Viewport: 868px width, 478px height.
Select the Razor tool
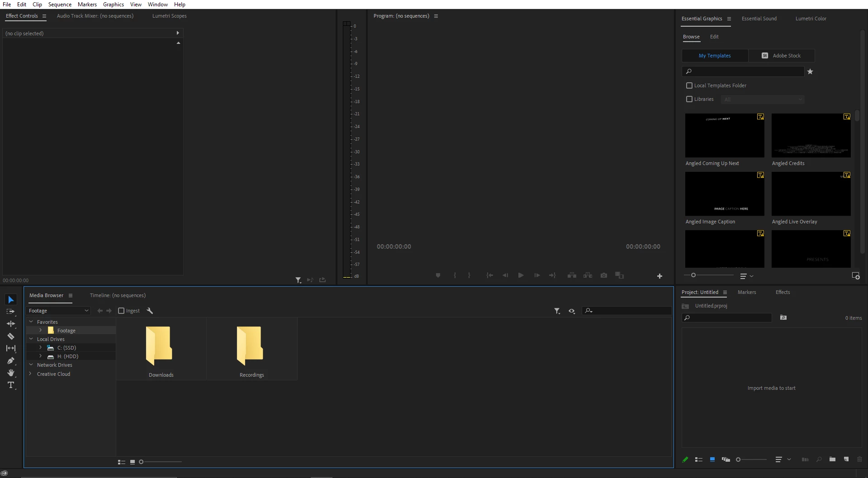point(11,336)
